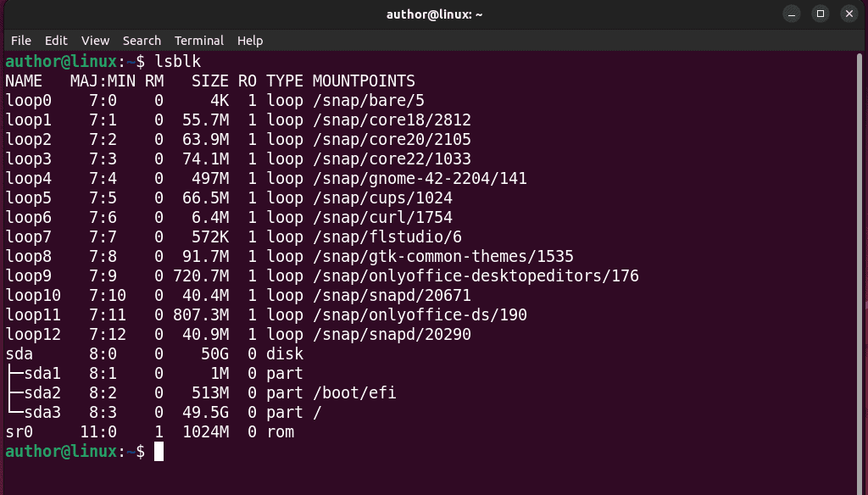Open the Search menu
The width and height of the screenshot is (868, 495).
142,40
